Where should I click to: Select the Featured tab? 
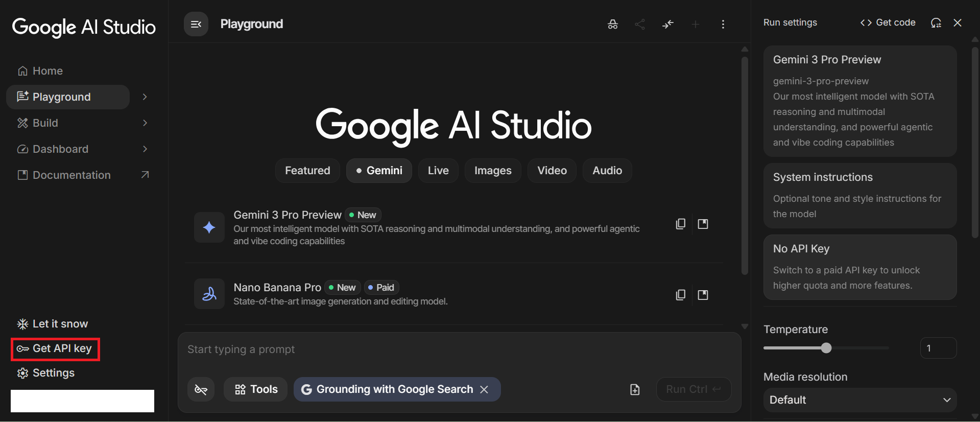tap(307, 171)
